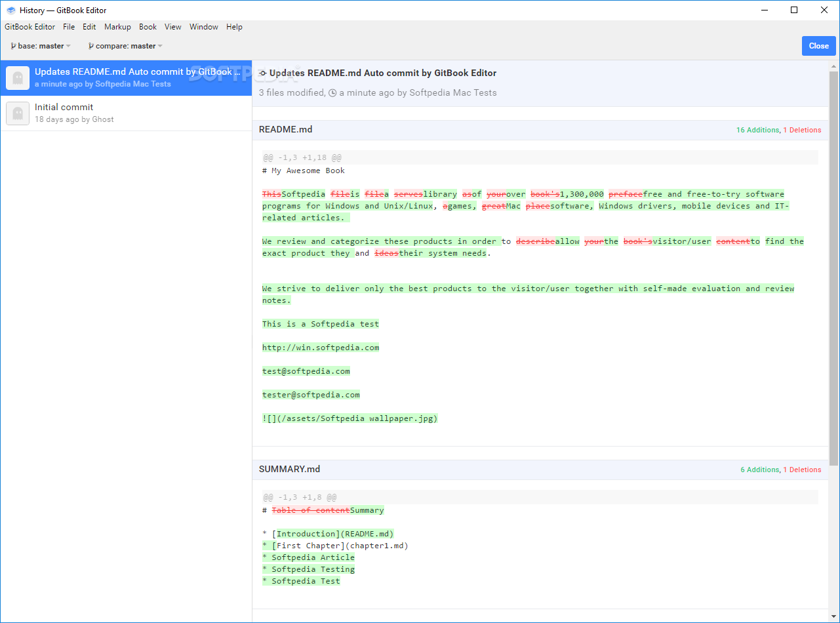Click the "1 Deletions" count for SUMMARY.md
Image resolution: width=840 pixels, height=623 pixels.
802,470
